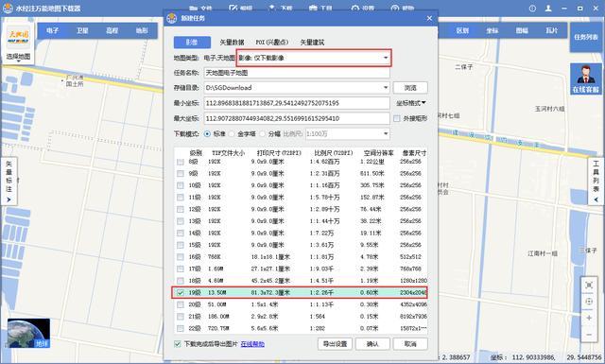This screenshot has height=364, width=605.
Task: Click the 空间分辨率 column header
Action: (x=378, y=153)
